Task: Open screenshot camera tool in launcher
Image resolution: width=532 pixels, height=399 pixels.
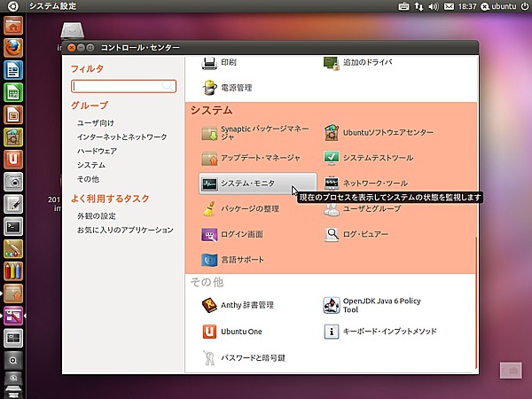Action: [x=13, y=182]
